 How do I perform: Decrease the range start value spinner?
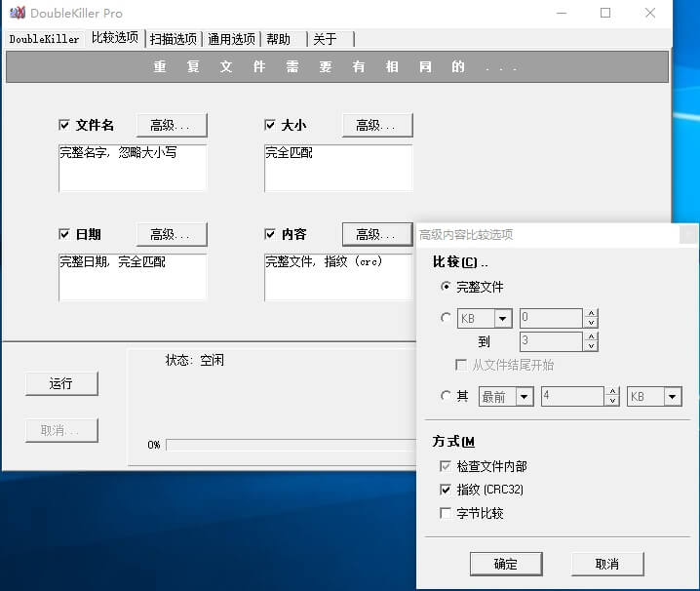tap(591, 323)
